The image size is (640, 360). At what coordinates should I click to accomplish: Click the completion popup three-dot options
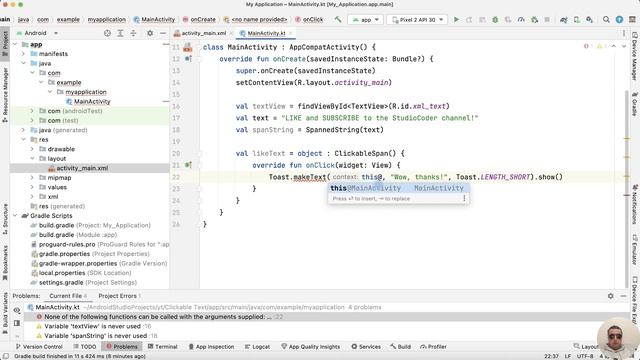464,198
